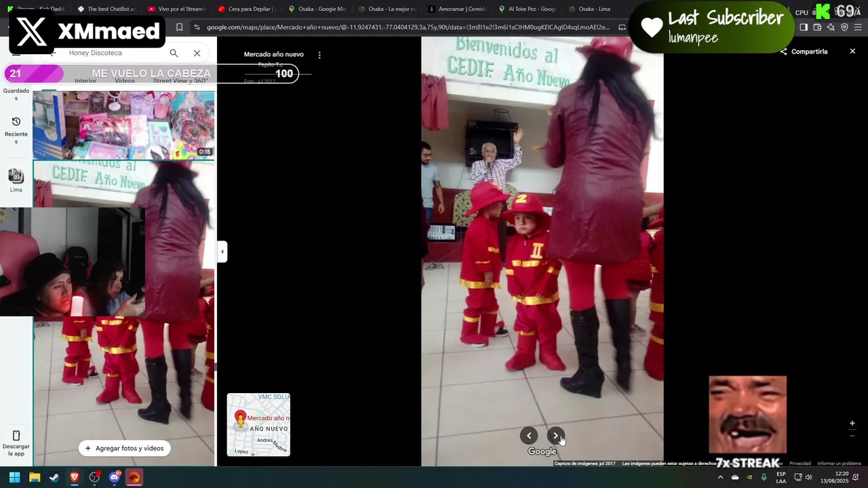The width and height of the screenshot is (868, 488).
Task: Click the search magnifier icon
Action: click(174, 53)
